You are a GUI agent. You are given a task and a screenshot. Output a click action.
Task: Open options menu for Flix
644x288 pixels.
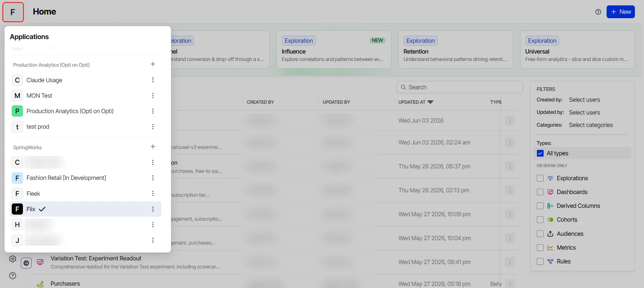pyautogui.click(x=153, y=209)
